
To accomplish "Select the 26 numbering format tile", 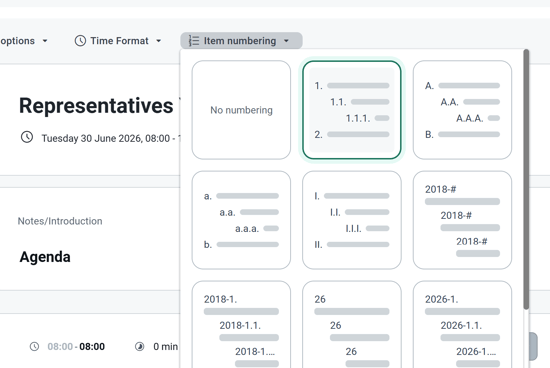I will click(x=352, y=324).
